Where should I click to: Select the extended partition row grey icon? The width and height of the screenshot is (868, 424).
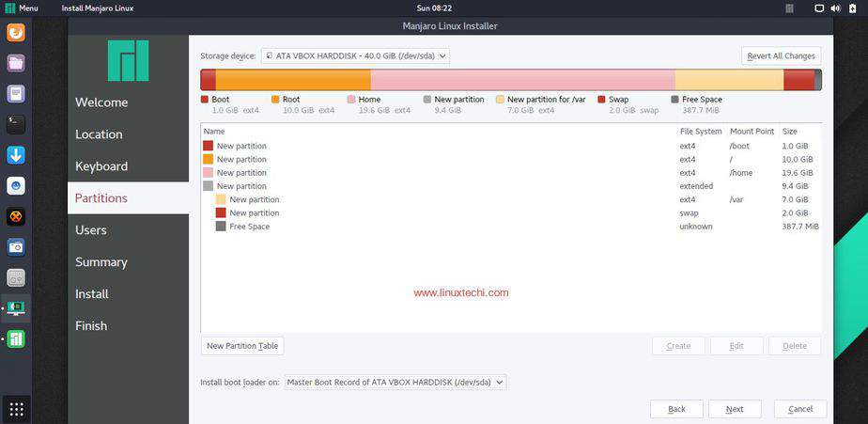coord(209,186)
